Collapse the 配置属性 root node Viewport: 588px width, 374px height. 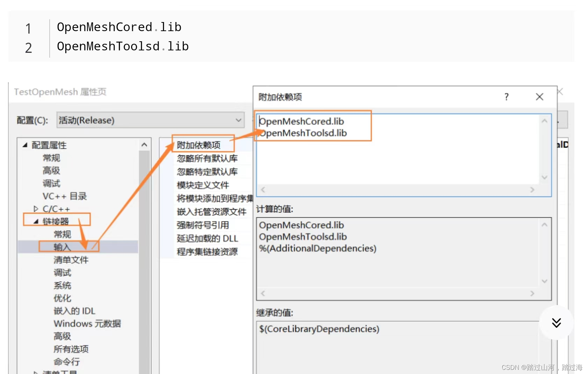pos(25,145)
